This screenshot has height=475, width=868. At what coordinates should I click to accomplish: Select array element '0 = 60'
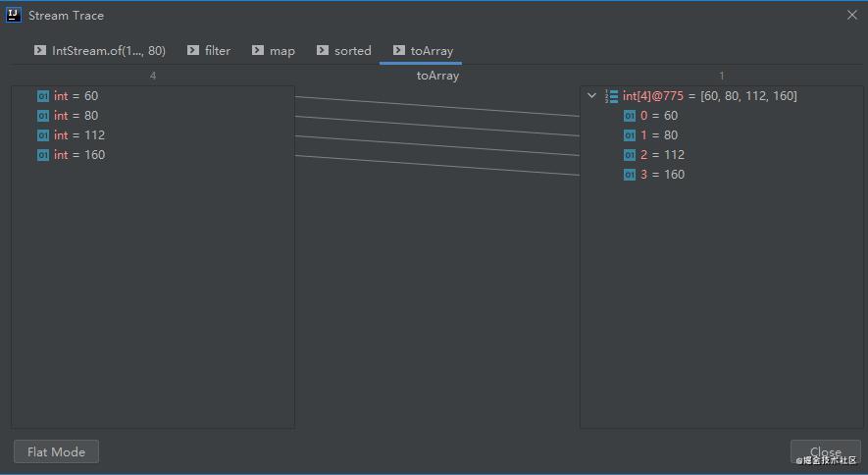point(721,116)
